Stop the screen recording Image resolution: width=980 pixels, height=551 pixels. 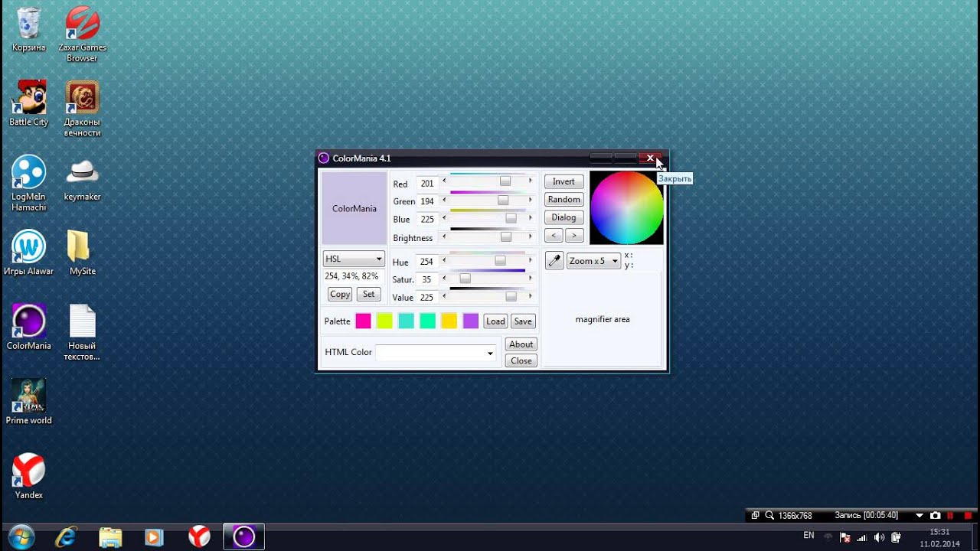pos(968,516)
